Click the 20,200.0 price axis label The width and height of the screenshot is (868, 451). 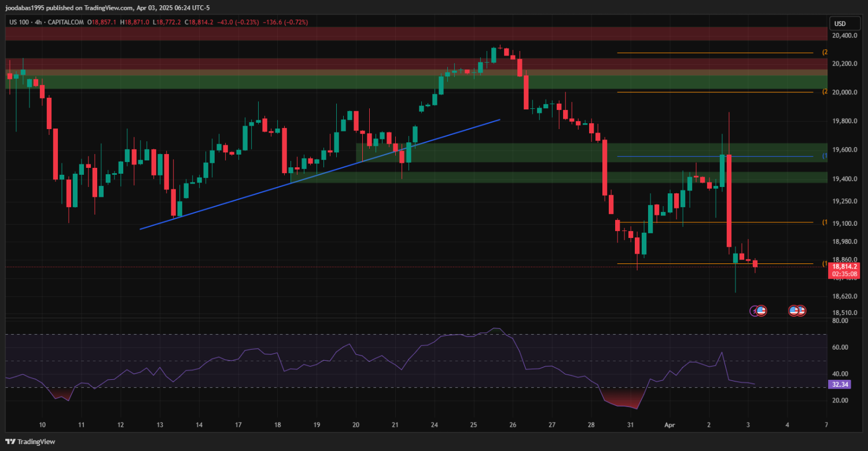[x=844, y=64]
